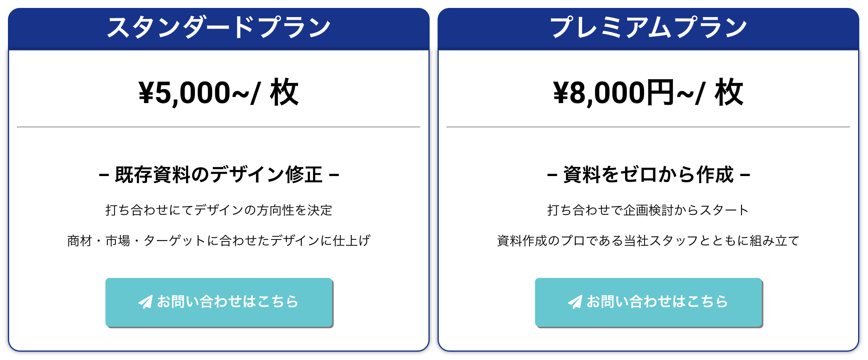This screenshot has height=360, width=868.
Task: Click the line starting with 資料作成のプロ
Action: pyautogui.click(x=648, y=241)
